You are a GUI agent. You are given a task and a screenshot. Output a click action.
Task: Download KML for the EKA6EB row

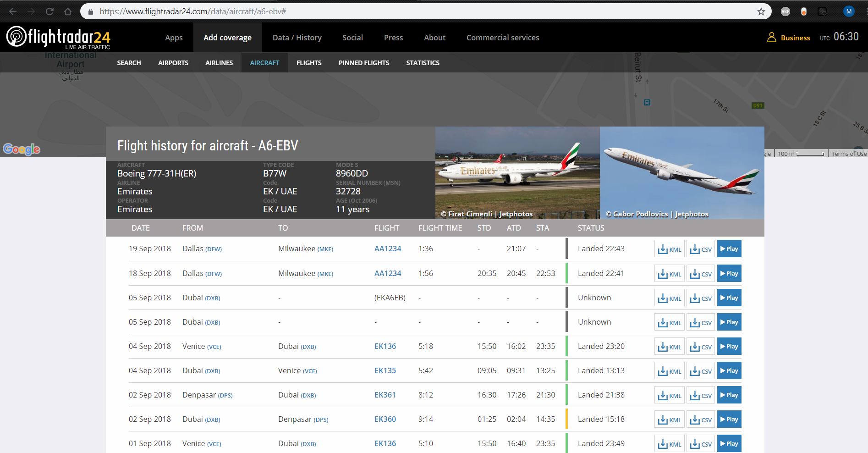670,298
